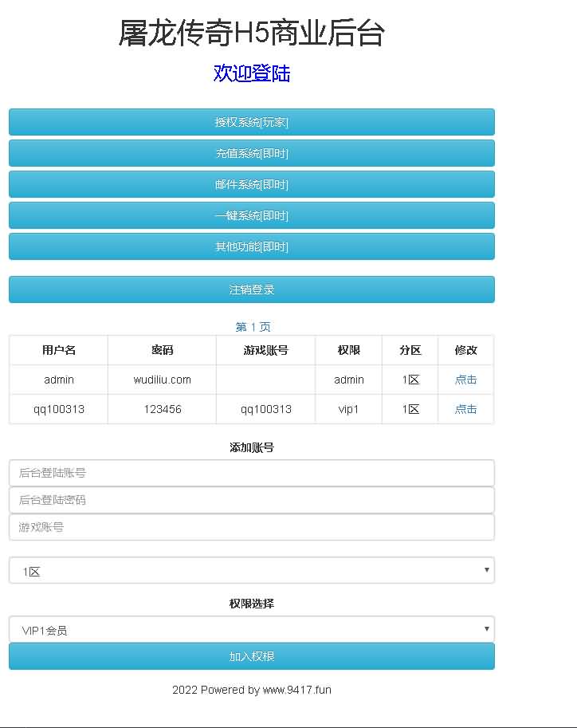Click admin in the 权限 column
The image size is (577, 728).
point(348,380)
